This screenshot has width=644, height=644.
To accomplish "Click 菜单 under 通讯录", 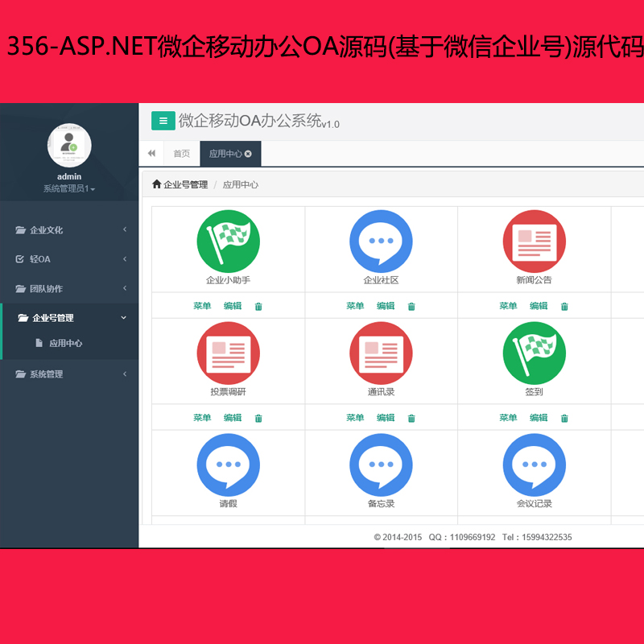I will [355, 417].
